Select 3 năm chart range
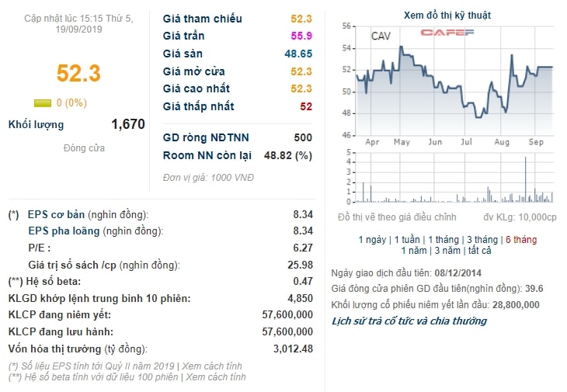 (x=447, y=251)
